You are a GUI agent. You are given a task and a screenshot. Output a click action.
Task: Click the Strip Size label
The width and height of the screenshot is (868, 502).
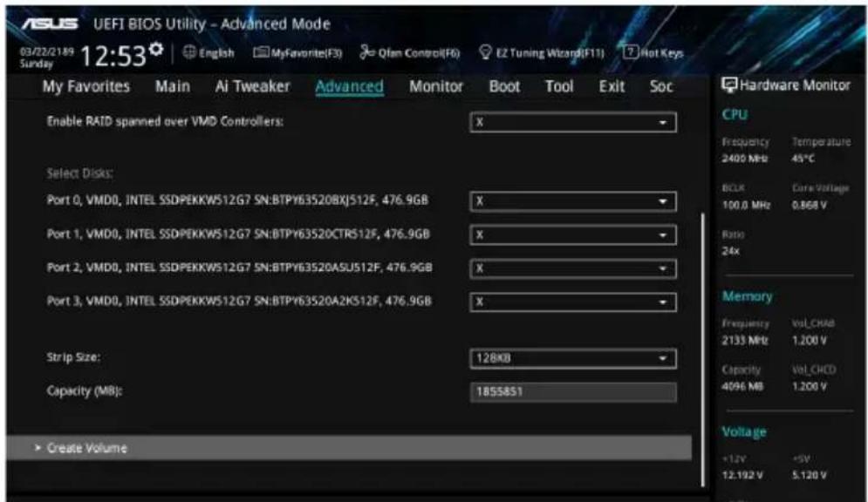73,357
